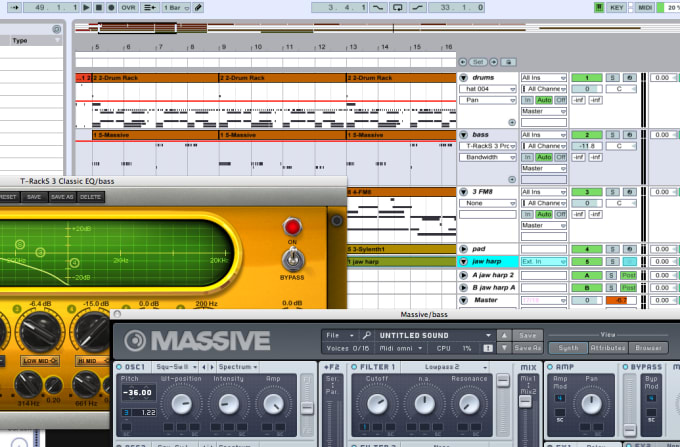Click the Massive Filter 1 Cutoff knob

(x=377, y=404)
